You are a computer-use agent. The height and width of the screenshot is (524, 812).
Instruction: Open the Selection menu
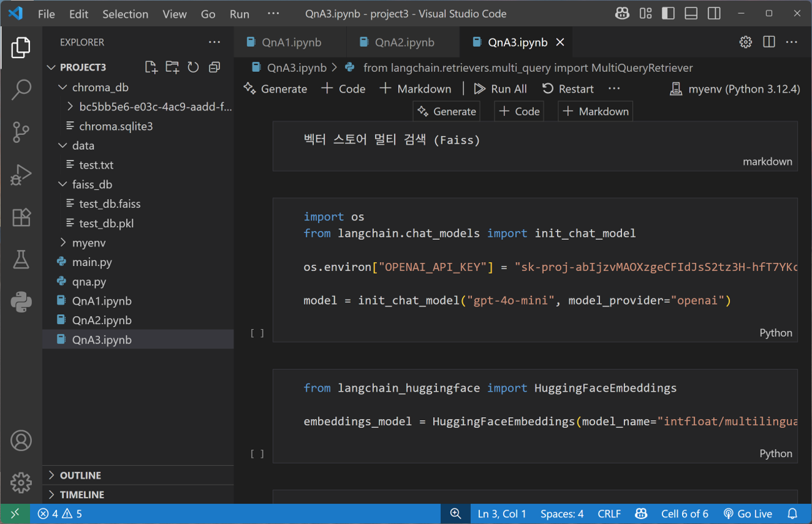tap(125, 14)
